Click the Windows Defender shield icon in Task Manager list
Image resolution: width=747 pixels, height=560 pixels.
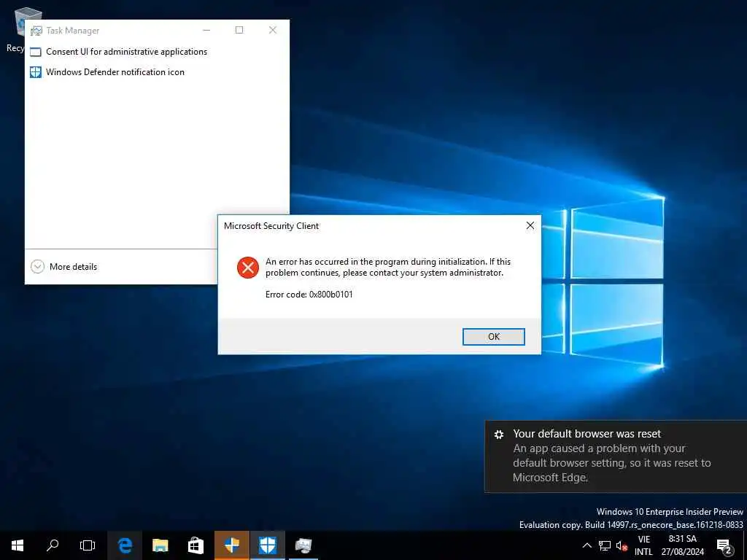click(36, 72)
